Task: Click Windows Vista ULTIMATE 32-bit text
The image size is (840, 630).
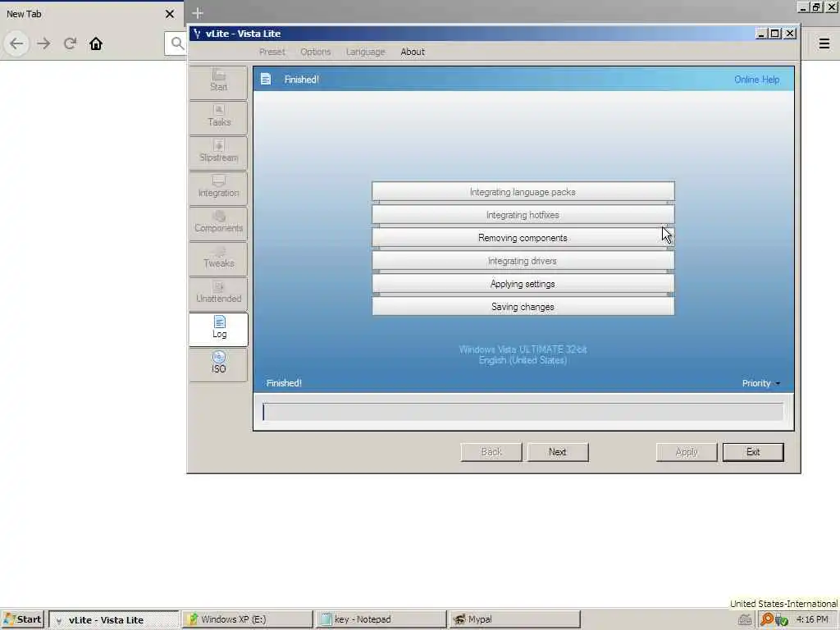Action: point(523,349)
